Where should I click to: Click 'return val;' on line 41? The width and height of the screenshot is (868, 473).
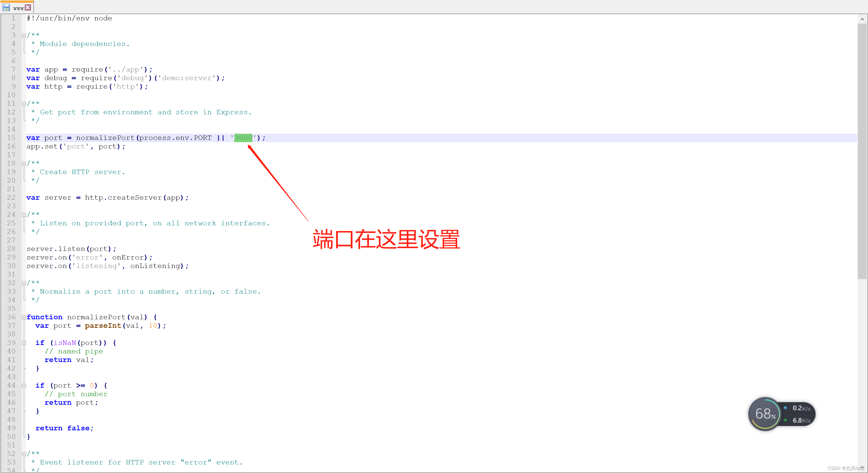tap(69, 360)
